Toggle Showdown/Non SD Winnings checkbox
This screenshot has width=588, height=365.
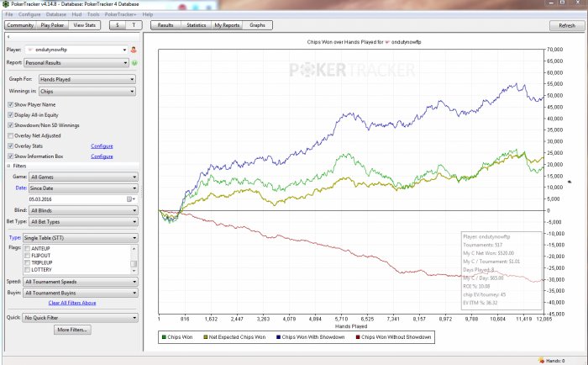point(10,125)
